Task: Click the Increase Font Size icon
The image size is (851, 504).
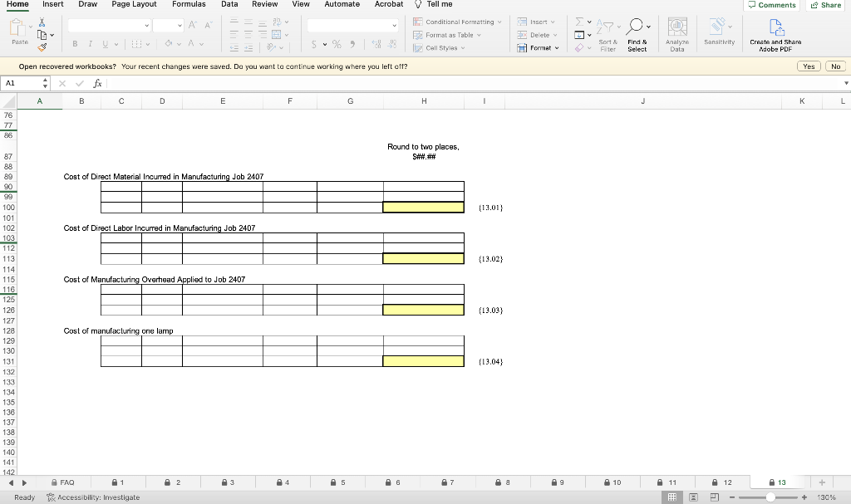Action: click(x=193, y=25)
